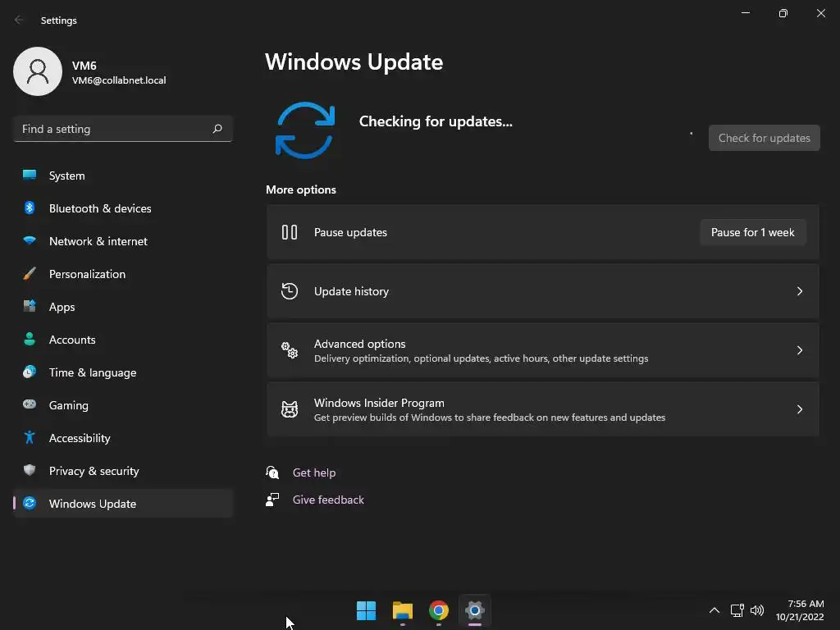Image resolution: width=840 pixels, height=630 pixels.
Task: Go to Apps settings
Action: pyautogui.click(x=123, y=307)
